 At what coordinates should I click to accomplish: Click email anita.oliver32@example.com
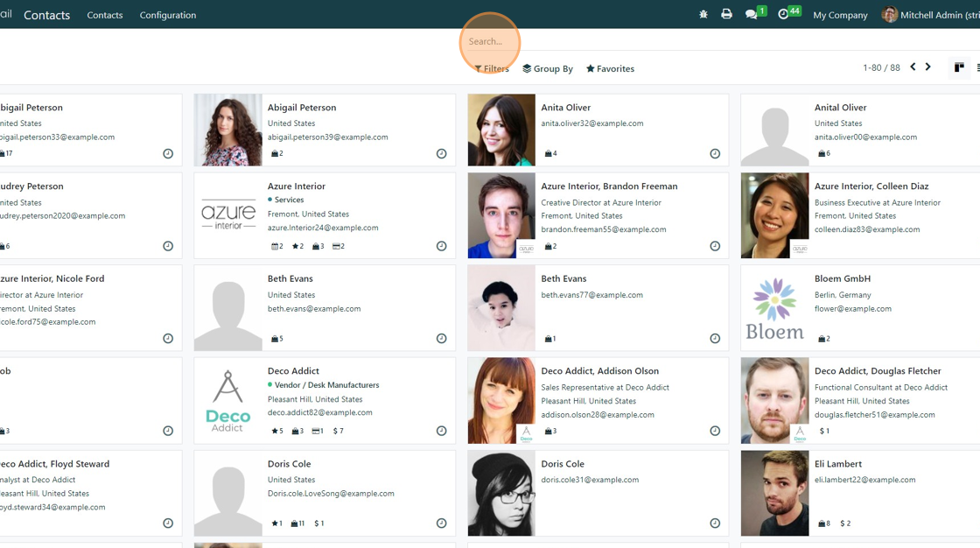tap(591, 123)
